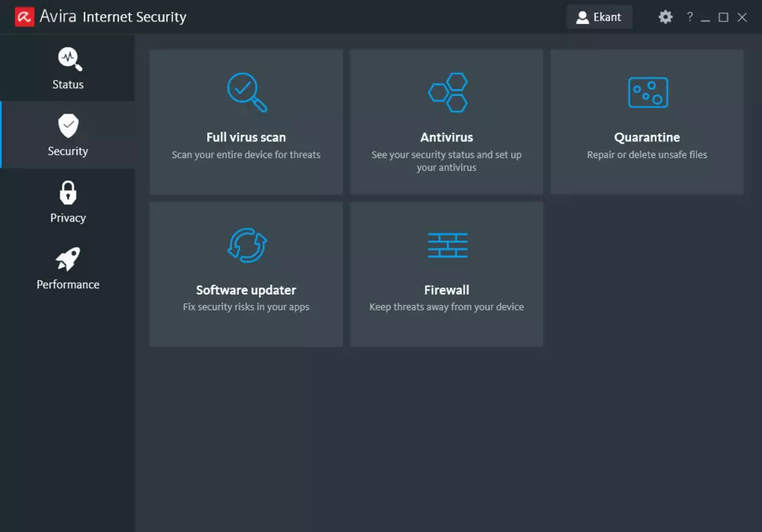762x532 pixels.
Task: Click the Firewall brick wall icon
Action: click(447, 245)
